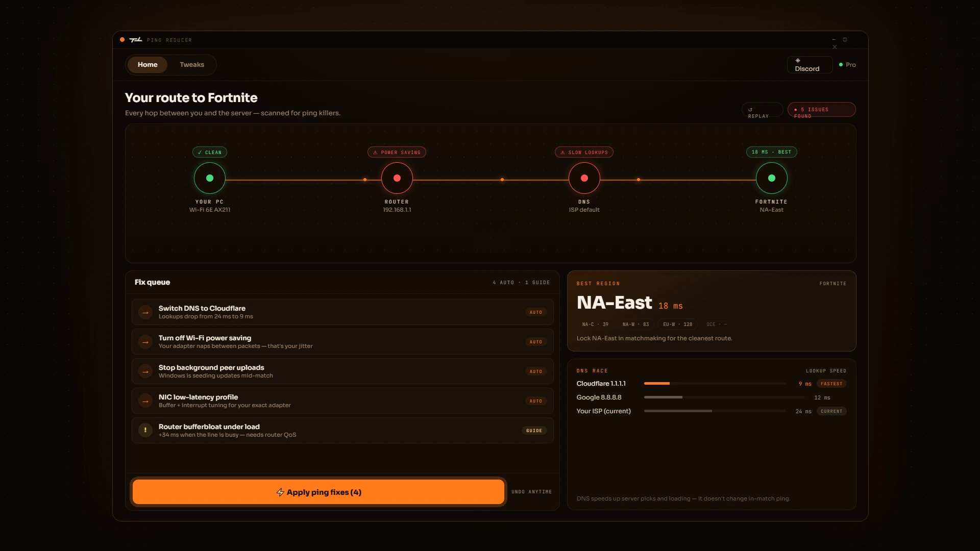
Task: Select the EU-W 128 region chip
Action: coord(678,324)
